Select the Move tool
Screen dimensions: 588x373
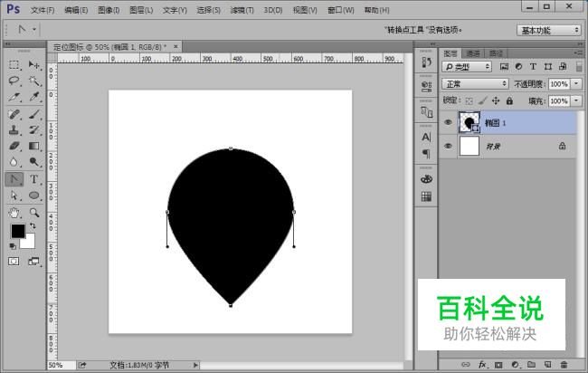[x=34, y=64]
